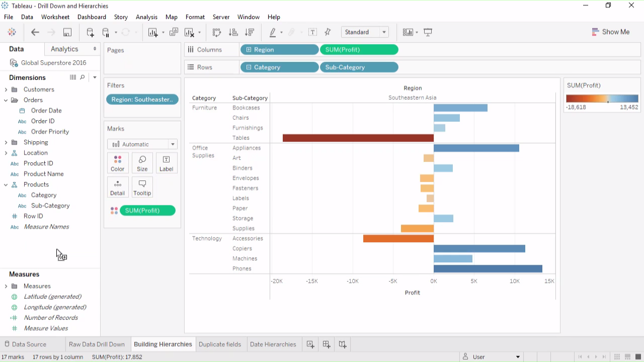Image resolution: width=644 pixels, height=362 pixels.
Task: Switch to the Date Hierarchies sheet tab
Action: [273, 344]
